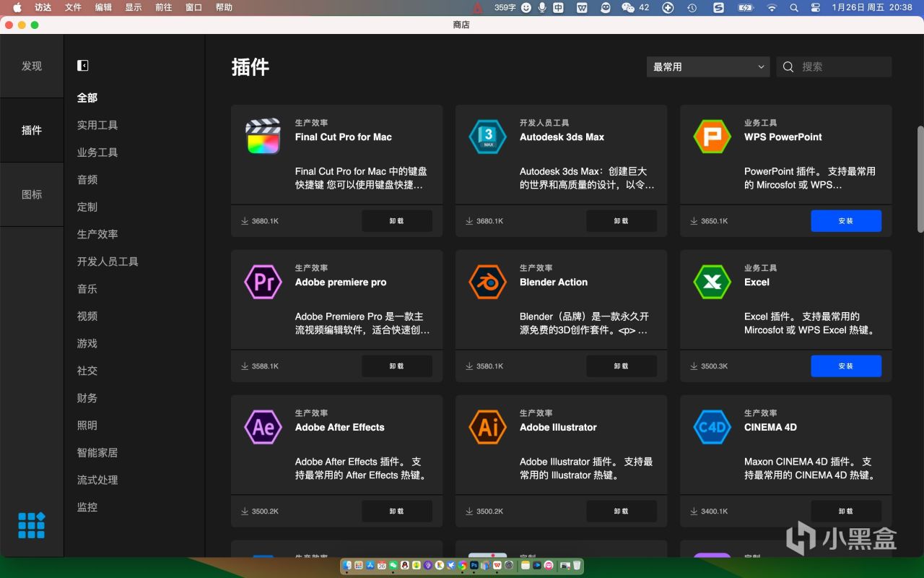Open the 定制 sidebar category
Viewport: 924px width, 578px height.
click(87, 207)
